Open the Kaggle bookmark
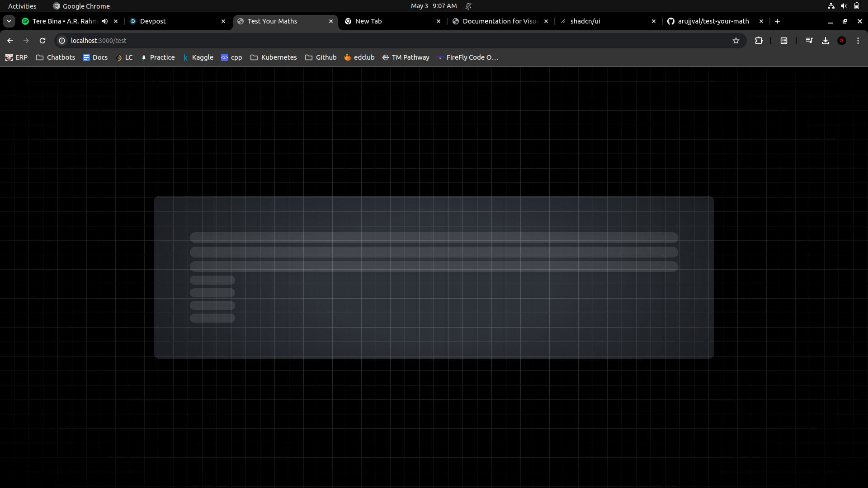 198,57
